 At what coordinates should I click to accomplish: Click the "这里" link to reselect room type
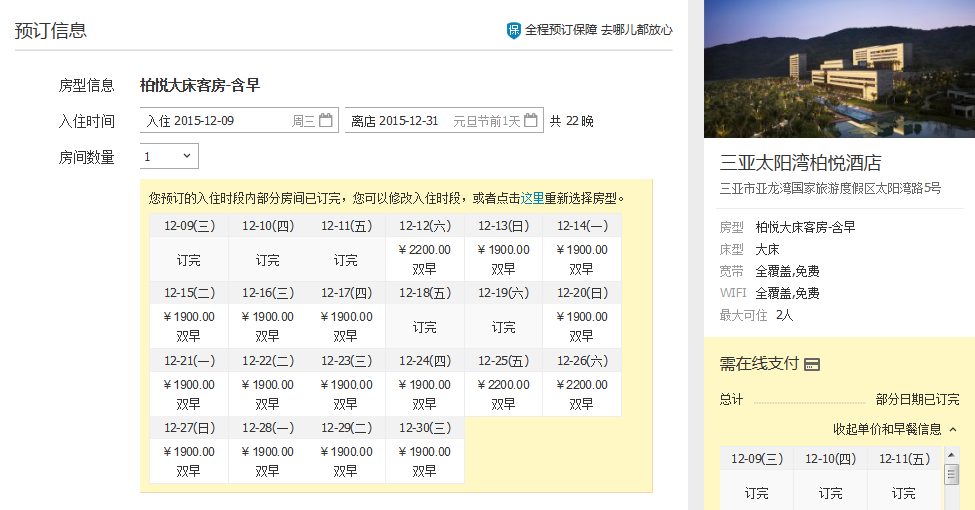pyautogui.click(x=532, y=198)
